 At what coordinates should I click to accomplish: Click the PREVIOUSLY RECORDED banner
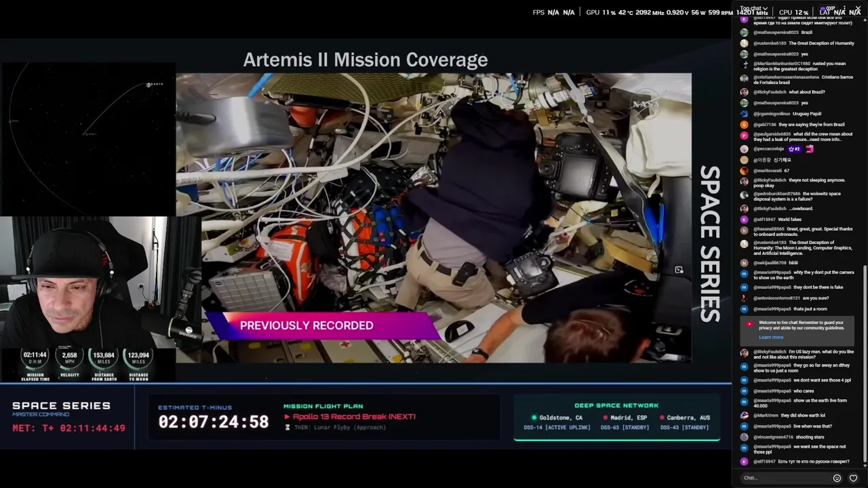pyautogui.click(x=322, y=325)
